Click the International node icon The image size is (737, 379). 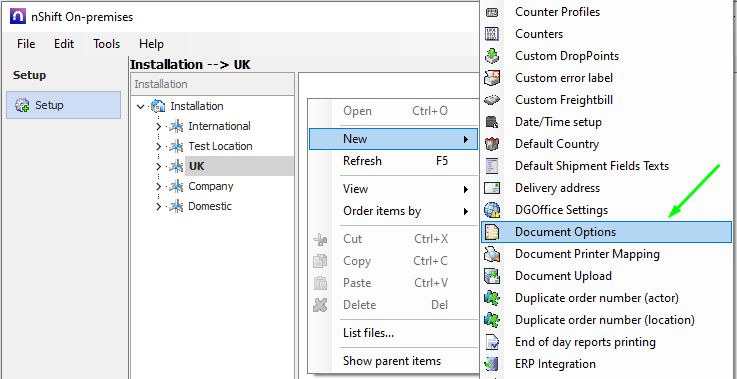[176, 126]
